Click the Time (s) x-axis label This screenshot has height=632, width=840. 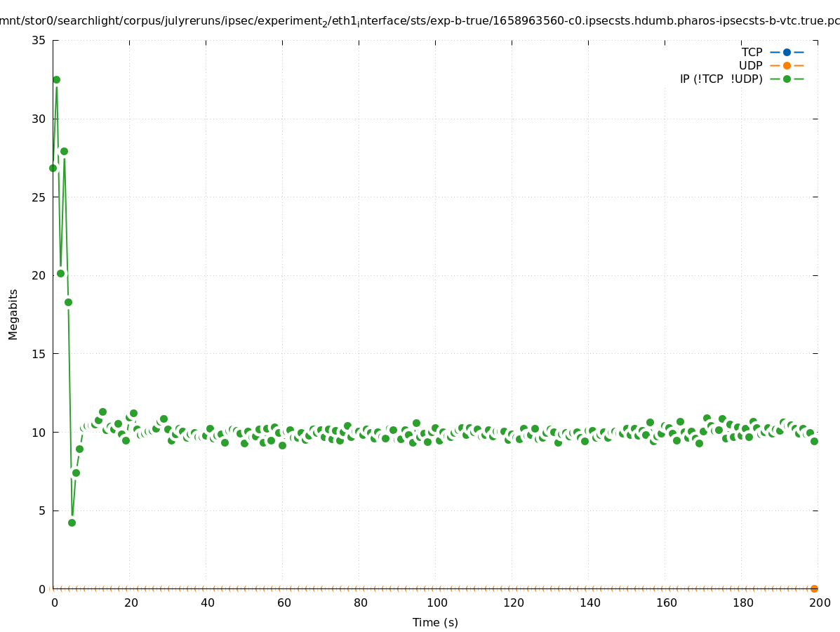click(435, 622)
